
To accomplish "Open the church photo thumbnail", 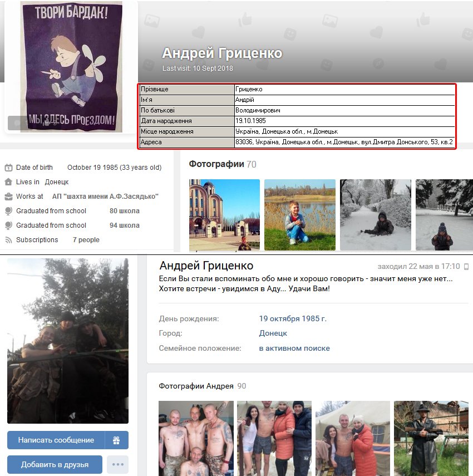I will [x=224, y=215].
